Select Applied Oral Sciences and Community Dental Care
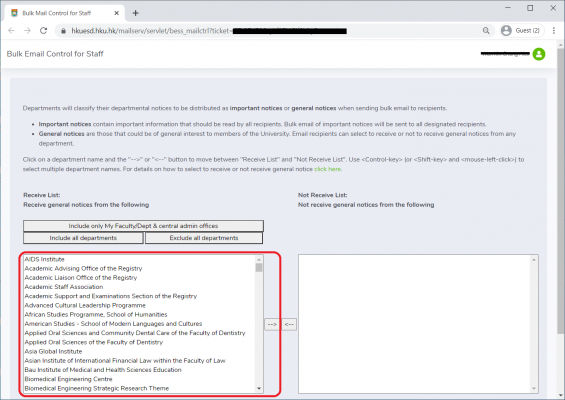The height and width of the screenshot is (400, 565). pyautogui.click(x=139, y=333)
